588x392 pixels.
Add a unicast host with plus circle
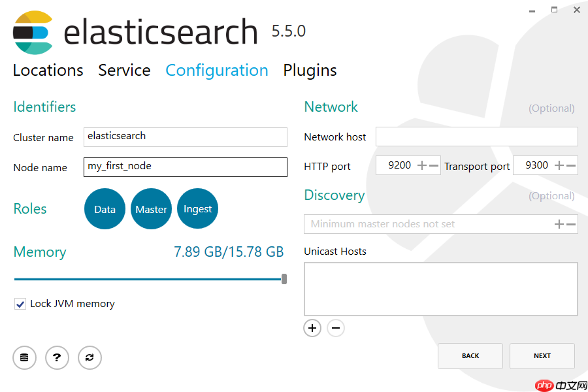312,328
